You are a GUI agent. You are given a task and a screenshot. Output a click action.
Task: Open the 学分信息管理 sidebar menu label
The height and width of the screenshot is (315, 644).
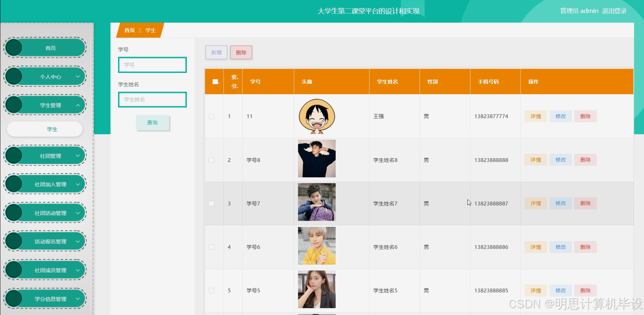tap(50, 299)
